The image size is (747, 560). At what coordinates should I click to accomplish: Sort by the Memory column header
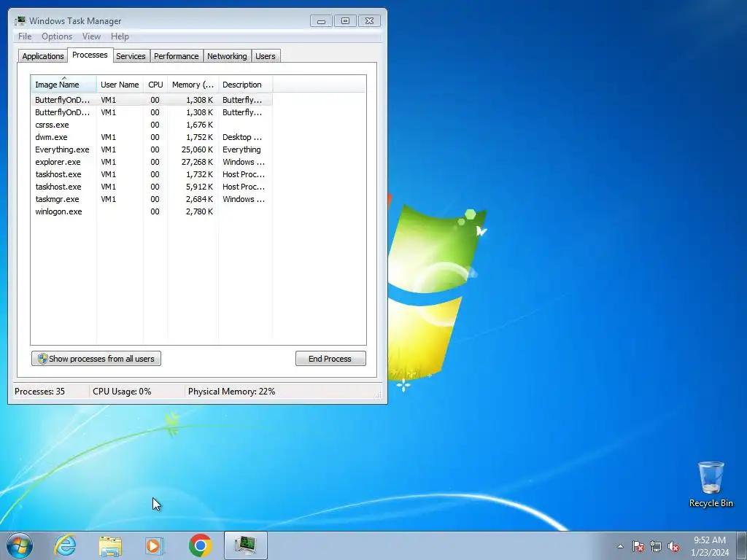coord(193,85)
